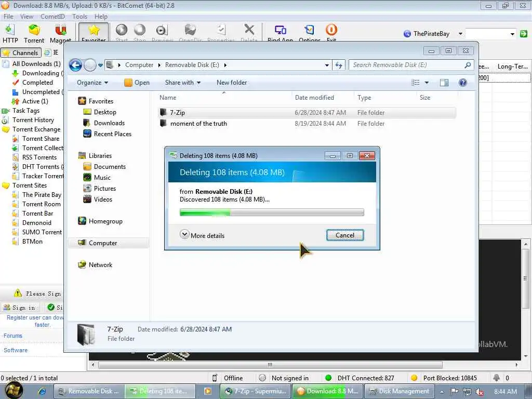Open the BitComet Tools menu
The width and height of the screenshot is (532, 399).
pos(79,16)
